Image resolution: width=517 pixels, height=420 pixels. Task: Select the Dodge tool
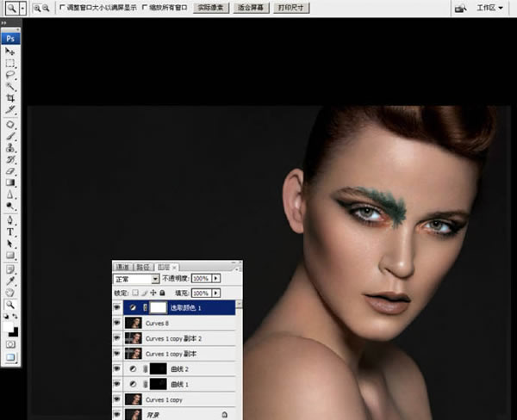(9, 206)
